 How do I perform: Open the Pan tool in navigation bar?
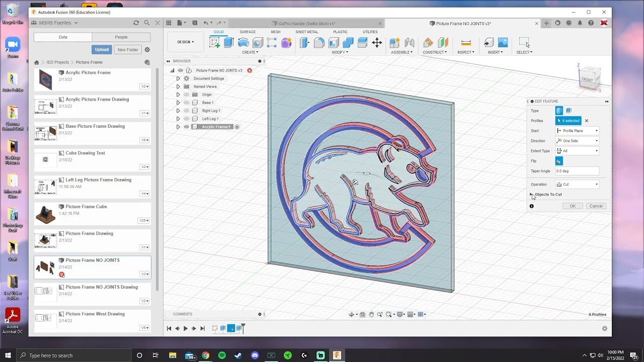coord(371,314)
